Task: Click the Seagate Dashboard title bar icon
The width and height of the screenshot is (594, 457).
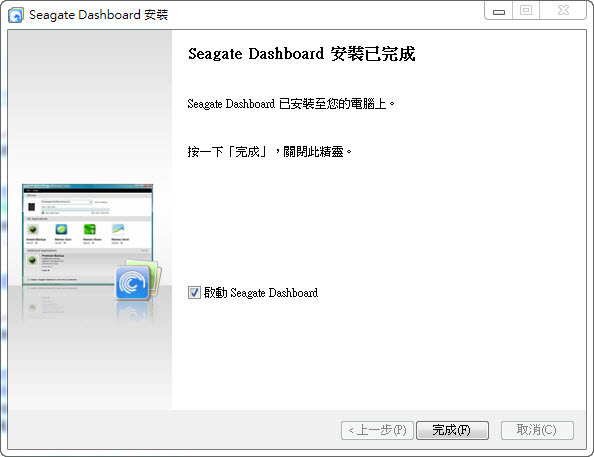Action: tap(16, 15)
